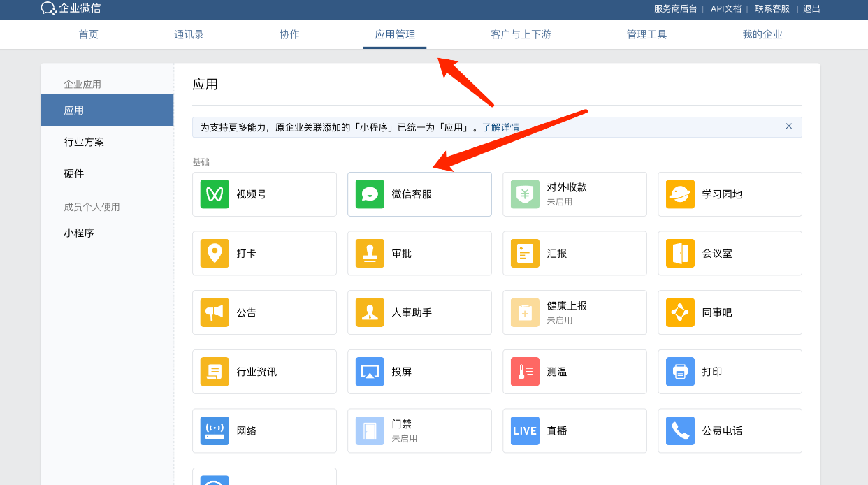Open the 打印 printer icon
Image resolution: width=868 pixels, height=485 pixels.
(680, 372)
